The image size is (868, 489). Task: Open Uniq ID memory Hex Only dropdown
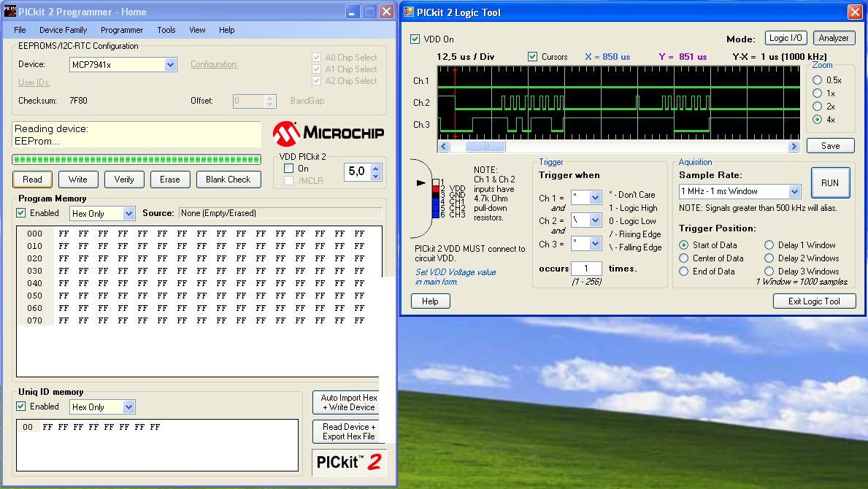click(x=128, y=407)
